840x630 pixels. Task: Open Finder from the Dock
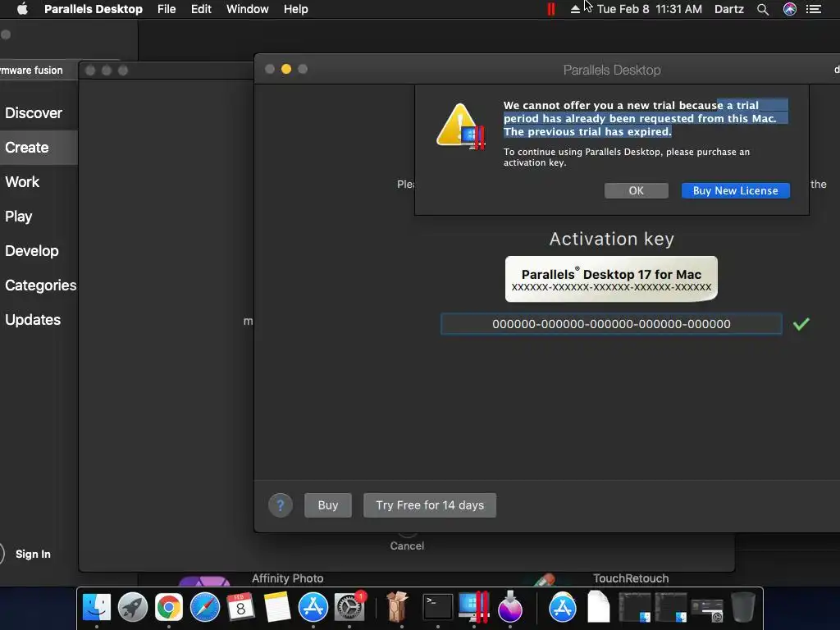tap(97, 608)
